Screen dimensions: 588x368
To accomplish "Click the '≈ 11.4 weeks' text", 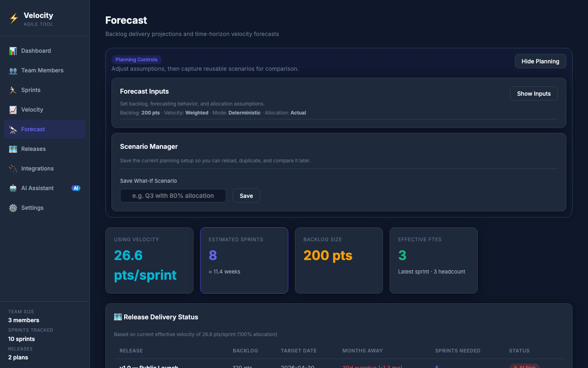I will click(x=225, y=272).
